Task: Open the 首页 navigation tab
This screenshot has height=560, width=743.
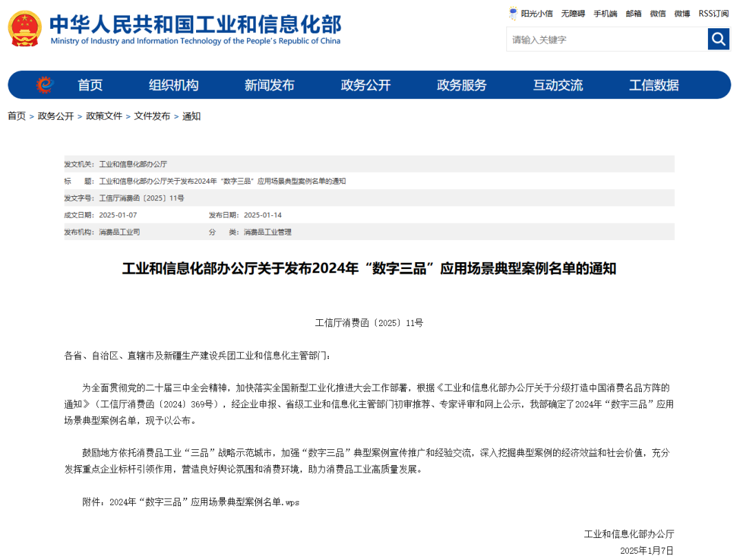Action: pyautogui.click(x=90, y=85)
